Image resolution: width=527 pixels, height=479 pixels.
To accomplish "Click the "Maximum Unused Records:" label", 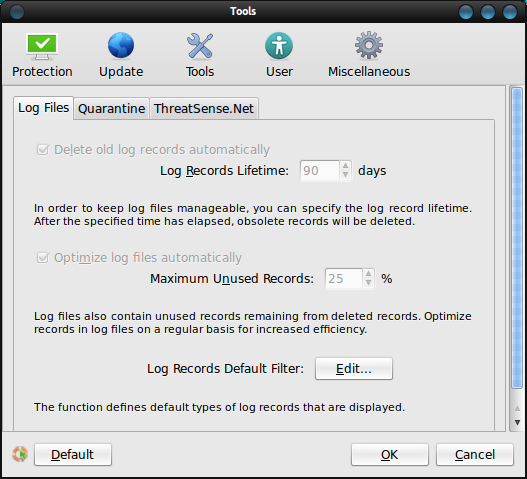I will [x=232, y=279].
